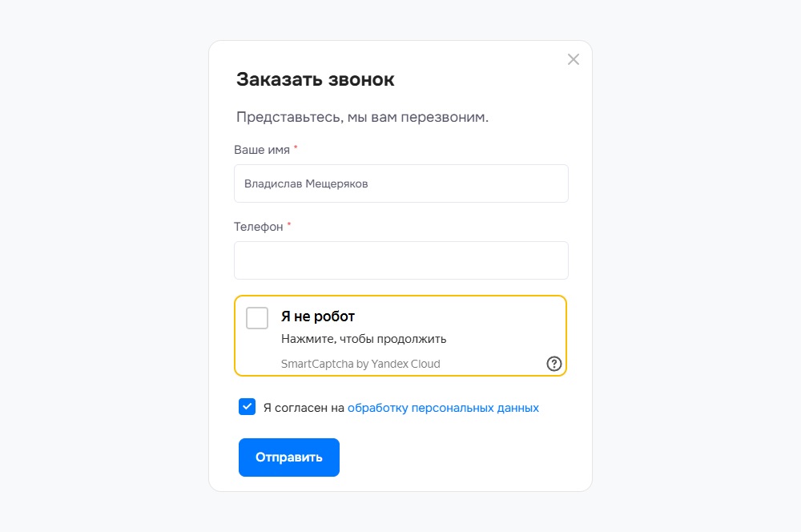Select the bold Я не робот caption
The height and width of the screenshot is (532, 801).
coord(318,316)
